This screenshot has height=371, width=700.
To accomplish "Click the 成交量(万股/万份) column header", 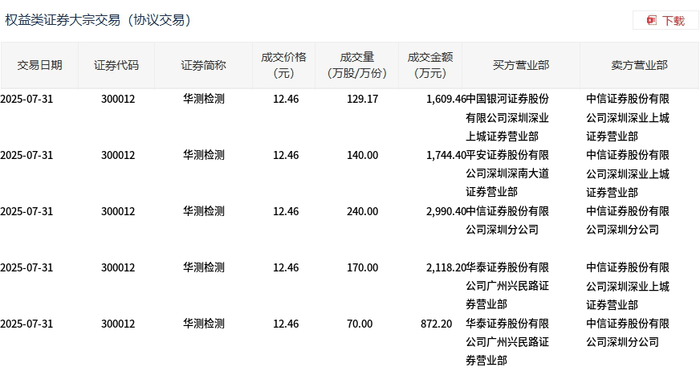I will tap(357, 66).
